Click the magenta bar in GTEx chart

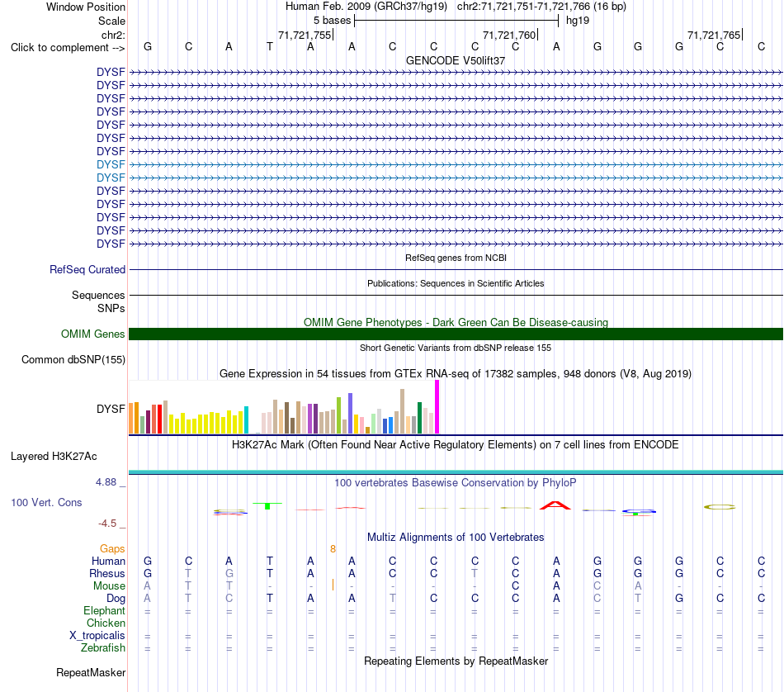click(437, 407)
